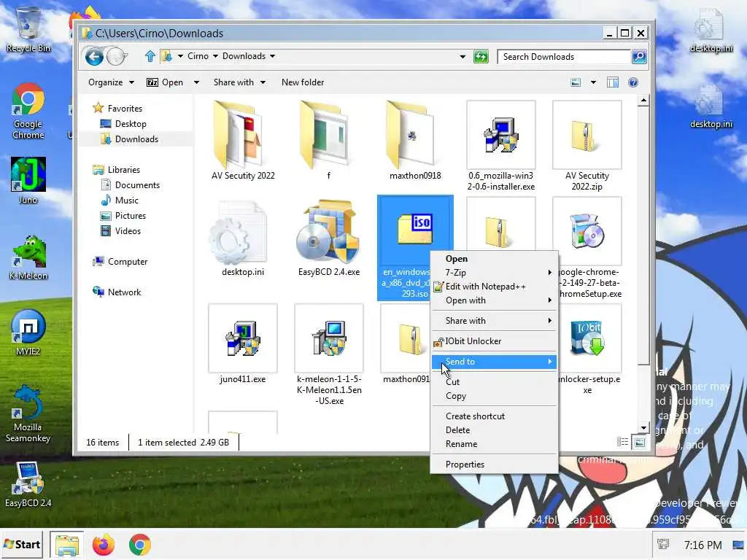The height and width of the screenshot is (560, 747).
Task: Launch Google Chrome from the desktop
Action: pos(28,111)
